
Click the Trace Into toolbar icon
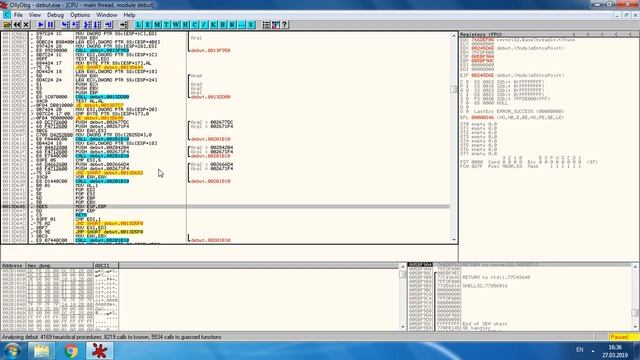click(87, 25)
